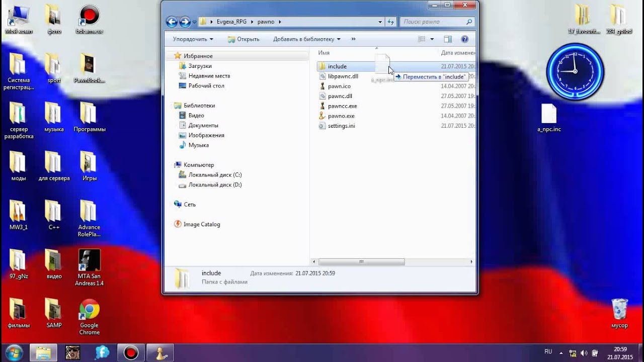Select the Advance RolePlay desktop folder
644x362 pixels.
[89, 219]
